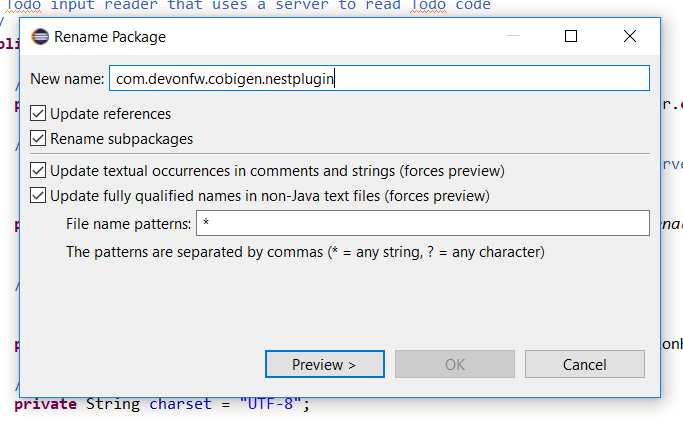Click the File name patterns: label
Viewport: 683px width, 425px height.
tap(128, 223)
